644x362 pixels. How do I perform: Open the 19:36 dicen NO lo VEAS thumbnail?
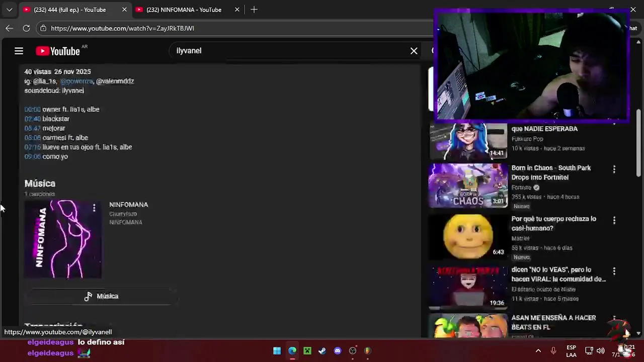468,287
